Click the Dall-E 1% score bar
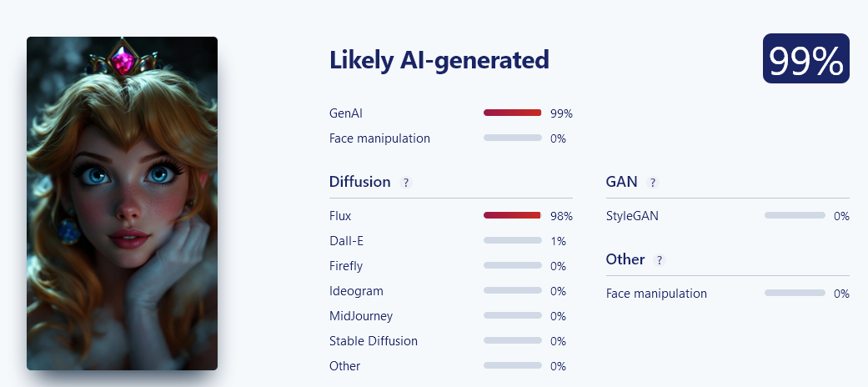 coord(513,240)
